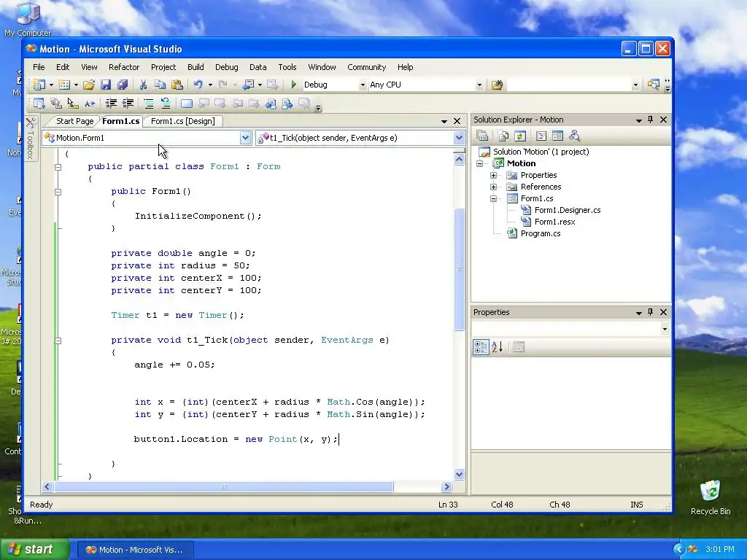747x560 pixels.
Task: Toggle auto-hide pin on Solution Explorer panel
Action: 650,120
